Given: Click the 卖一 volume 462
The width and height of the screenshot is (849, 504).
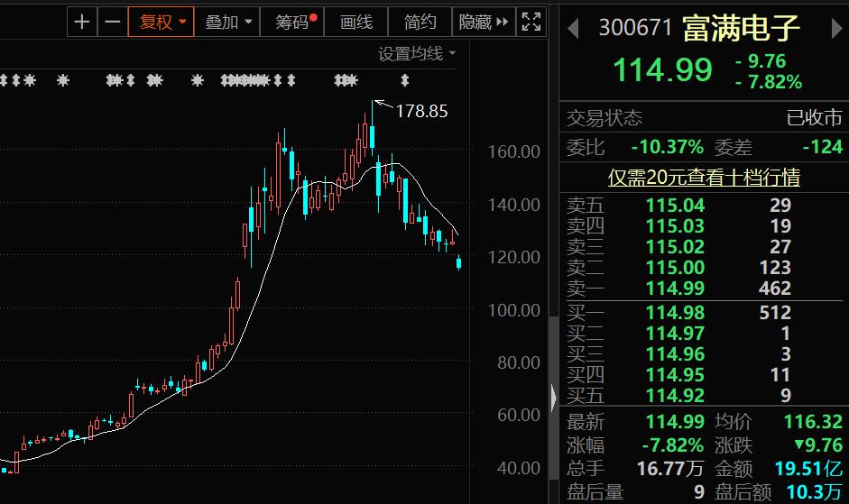Looking at the screenshot, I should point(774,288).
